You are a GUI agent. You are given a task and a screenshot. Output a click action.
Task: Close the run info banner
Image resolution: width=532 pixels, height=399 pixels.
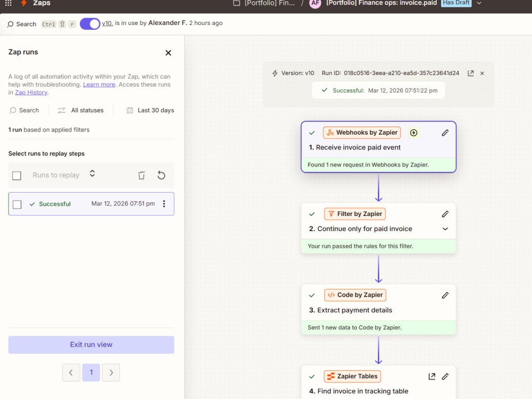pyautogui.click(x=482, y=73)
